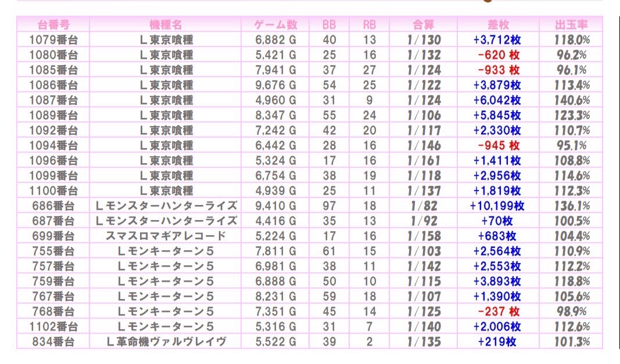
Task: Select the 1102番台 row number
Action: pos(53,327)
